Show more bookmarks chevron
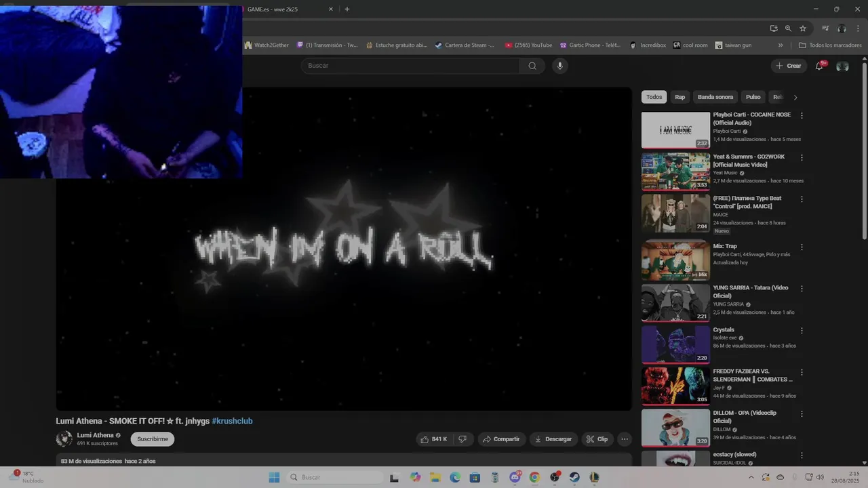Screen dimensions: 868x488 click(x=781, y=45)
